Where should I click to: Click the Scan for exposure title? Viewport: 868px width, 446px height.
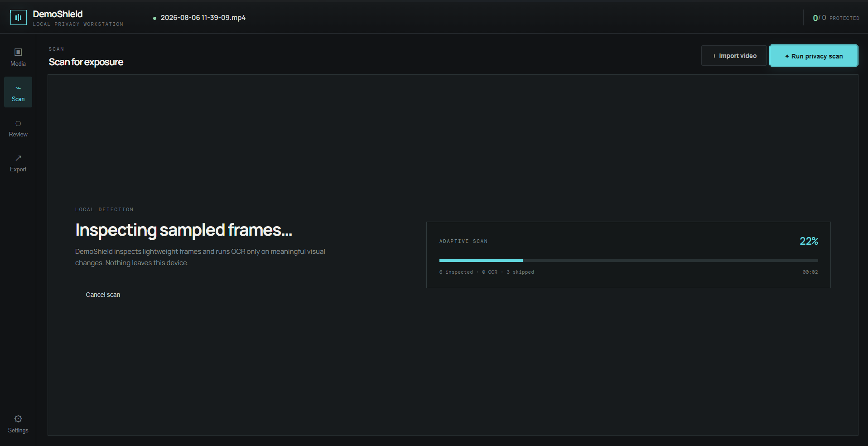coord(86,62)
